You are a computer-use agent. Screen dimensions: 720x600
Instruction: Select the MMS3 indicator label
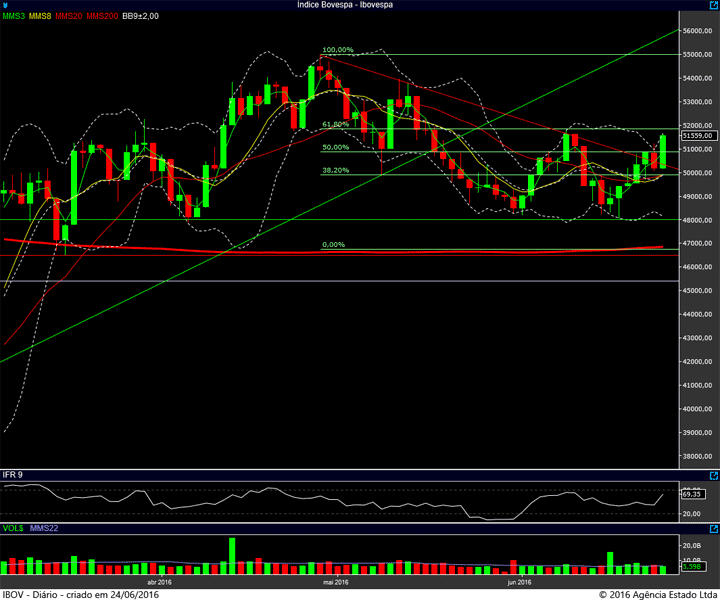tap(14, 16)
